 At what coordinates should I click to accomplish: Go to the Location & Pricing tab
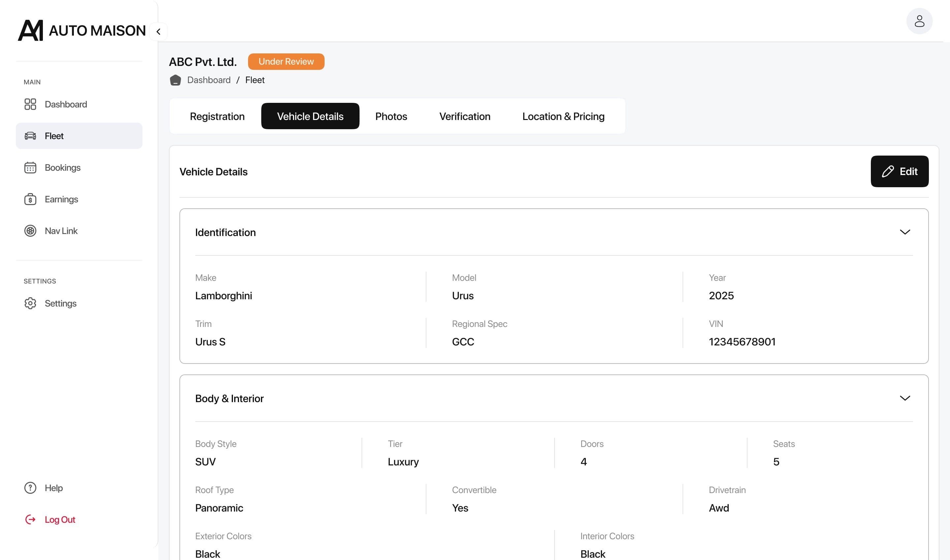click(x=563, y=116)
